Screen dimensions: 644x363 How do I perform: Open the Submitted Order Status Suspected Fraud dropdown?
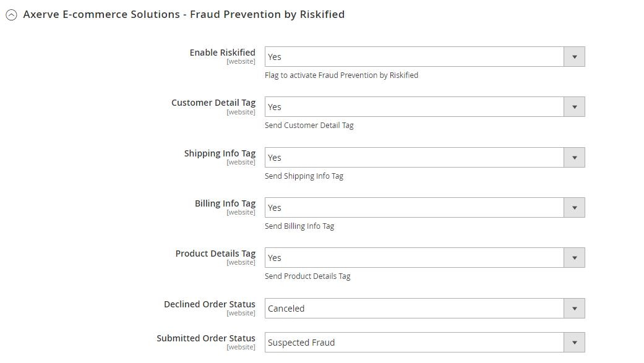click(x=424, y=343)
